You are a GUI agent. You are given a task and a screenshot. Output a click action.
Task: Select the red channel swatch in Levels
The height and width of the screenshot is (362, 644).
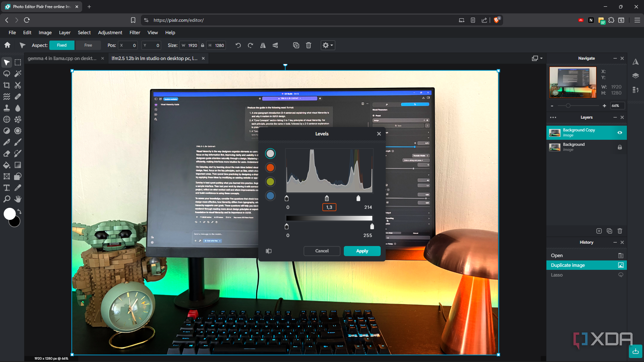pos(270,168)
